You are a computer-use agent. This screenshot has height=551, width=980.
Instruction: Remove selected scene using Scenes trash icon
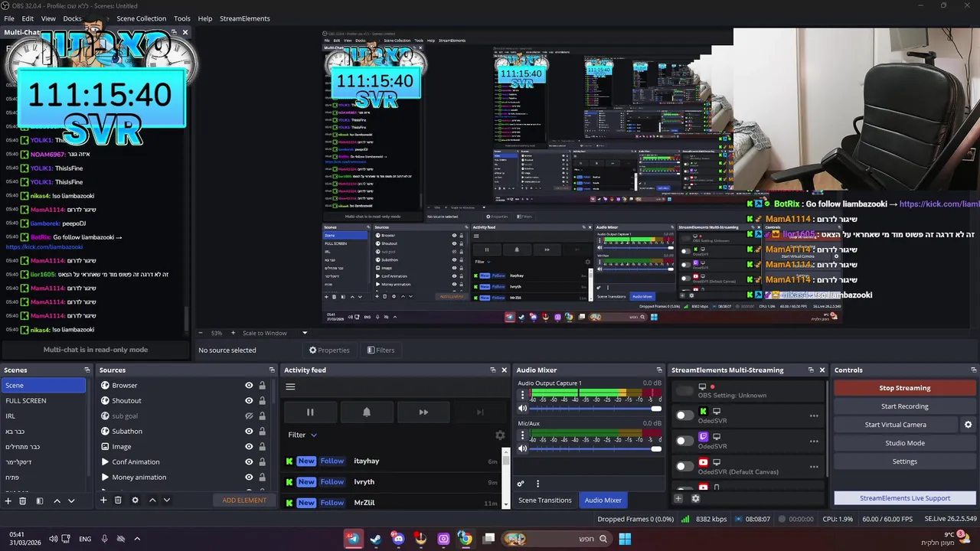pyautogui.click(x=23, y=500)
